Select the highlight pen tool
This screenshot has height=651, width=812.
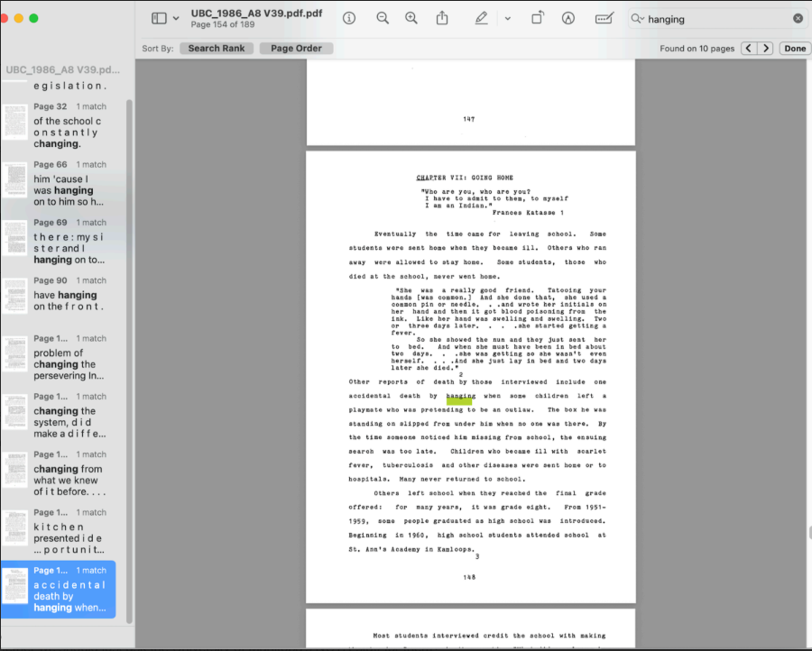coord(481,18)
